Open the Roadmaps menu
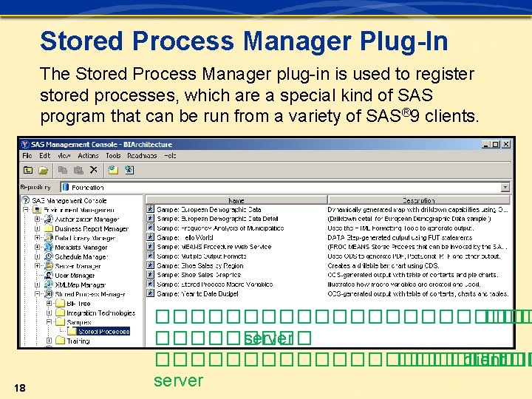Viewport: 532px width, 399px height. 142,156
